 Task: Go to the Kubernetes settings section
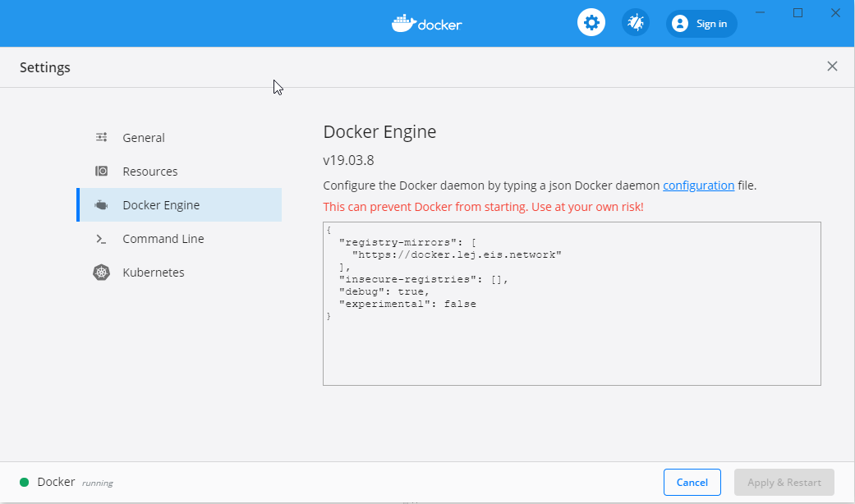154,273
